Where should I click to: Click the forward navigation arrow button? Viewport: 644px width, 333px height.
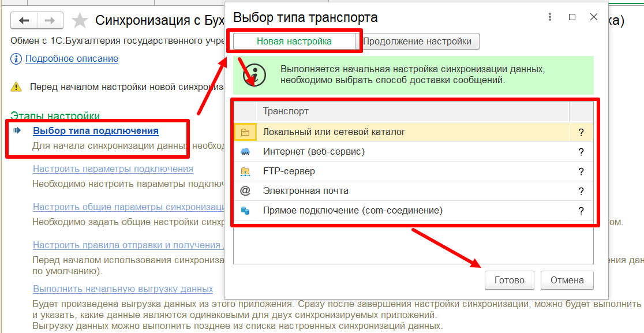pos(50,21)
